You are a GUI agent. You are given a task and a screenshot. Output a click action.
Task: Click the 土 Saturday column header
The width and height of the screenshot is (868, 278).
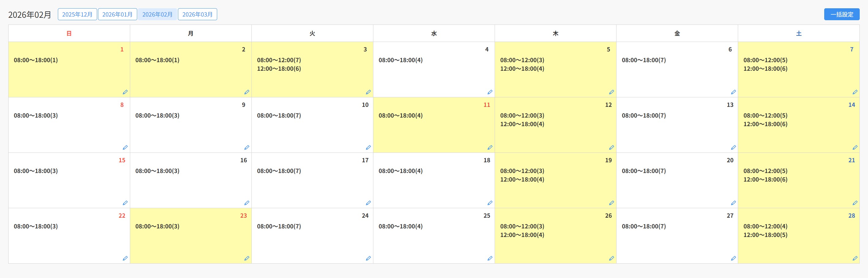tap(798, 33)
